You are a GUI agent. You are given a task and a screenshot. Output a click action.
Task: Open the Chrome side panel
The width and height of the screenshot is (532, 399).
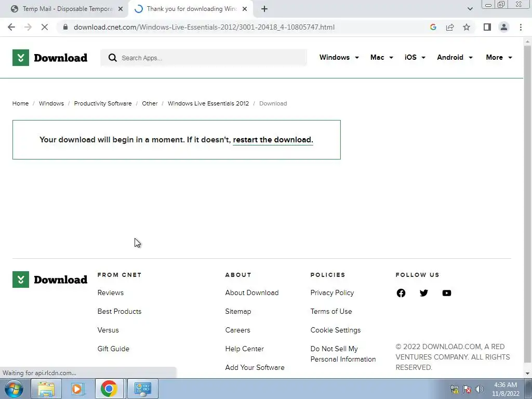coord(487,27)
